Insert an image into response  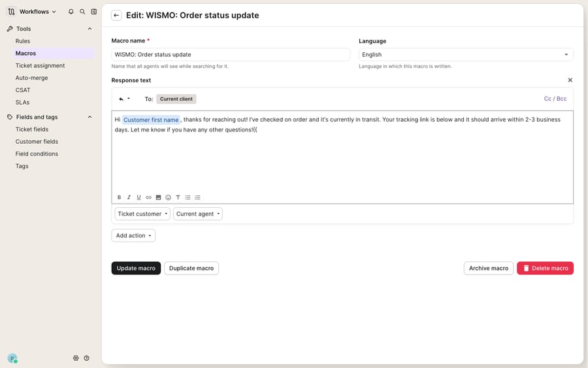(158, 197)
